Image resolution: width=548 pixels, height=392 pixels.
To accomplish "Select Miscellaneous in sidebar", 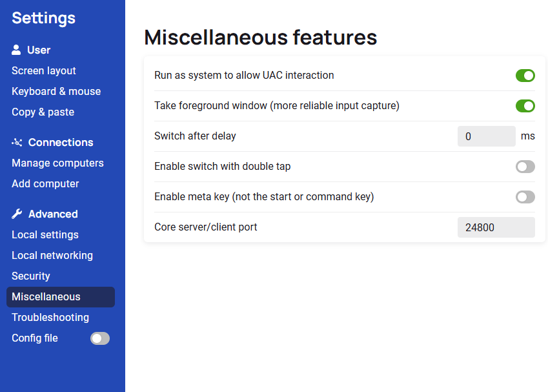I will click(x=46, y=297).
